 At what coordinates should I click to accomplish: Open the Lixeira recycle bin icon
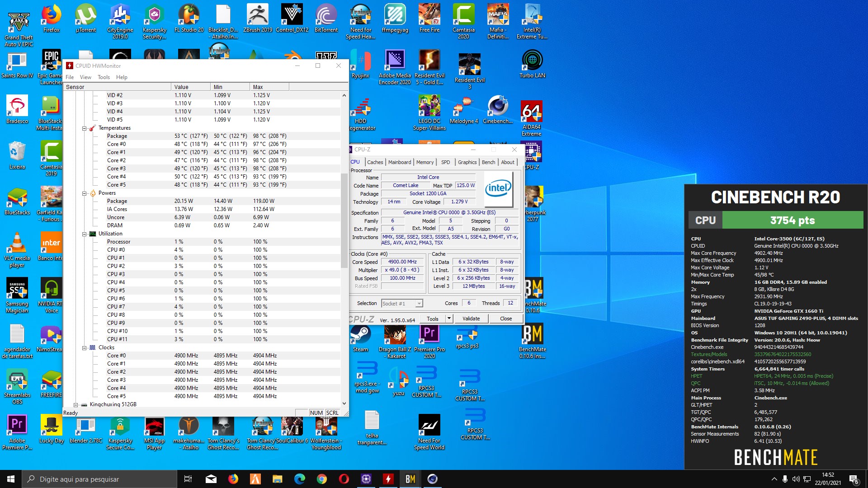coord(17,155)
